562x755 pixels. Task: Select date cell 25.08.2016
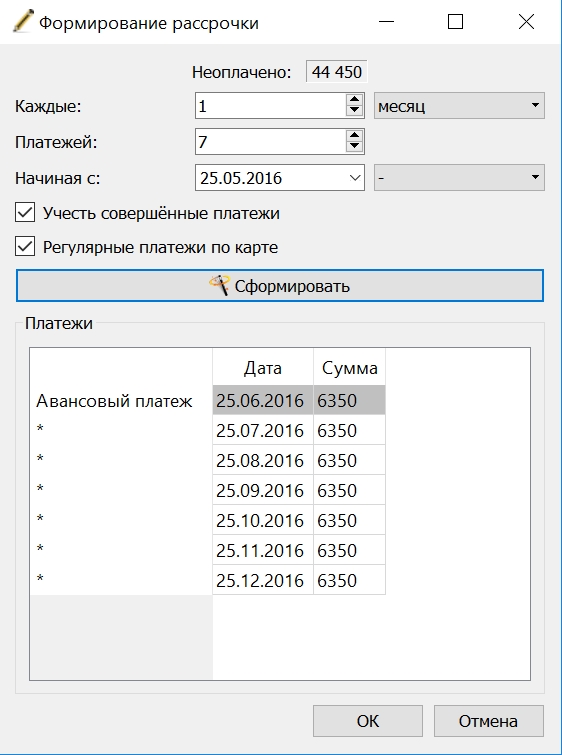coord(263,460)
